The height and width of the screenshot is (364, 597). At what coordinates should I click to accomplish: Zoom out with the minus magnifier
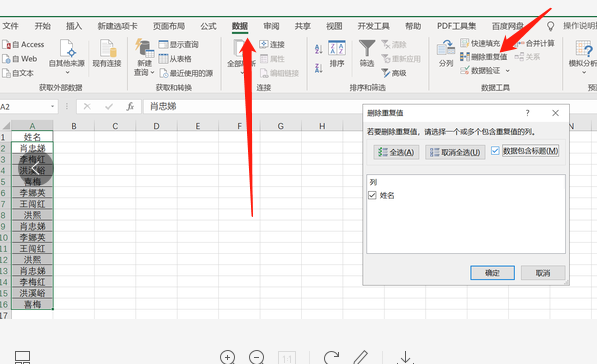pos(256,358)
